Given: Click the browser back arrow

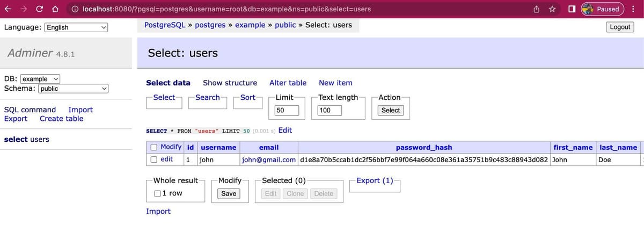Looking at the screenshot, I should click(x=9, y=9).
